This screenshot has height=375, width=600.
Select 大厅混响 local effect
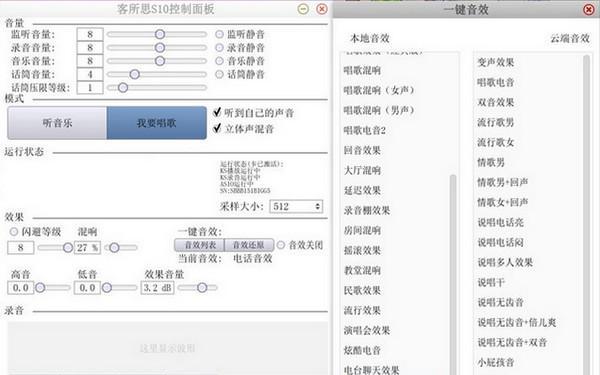362,170
